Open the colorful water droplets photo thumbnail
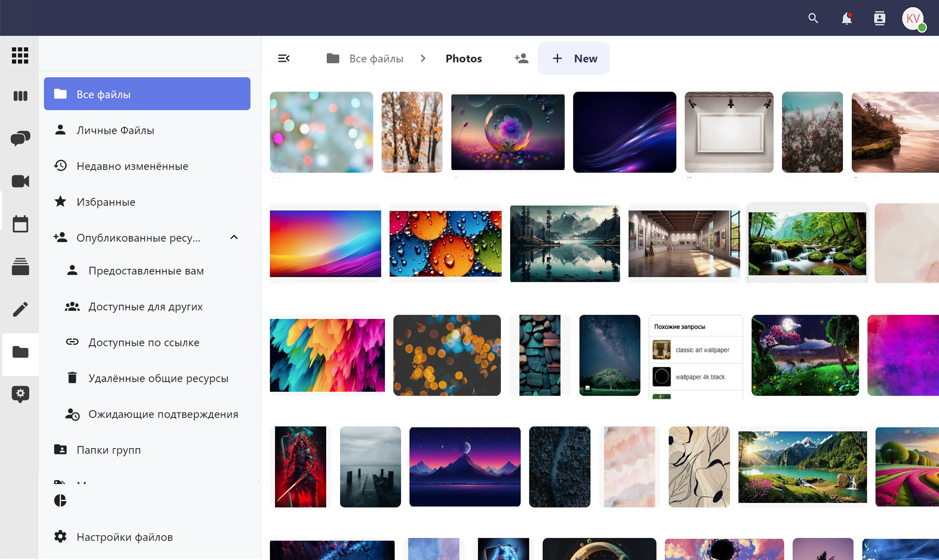Image resolution: width=939 pixels, height=560 pixels. coord(445,244)
